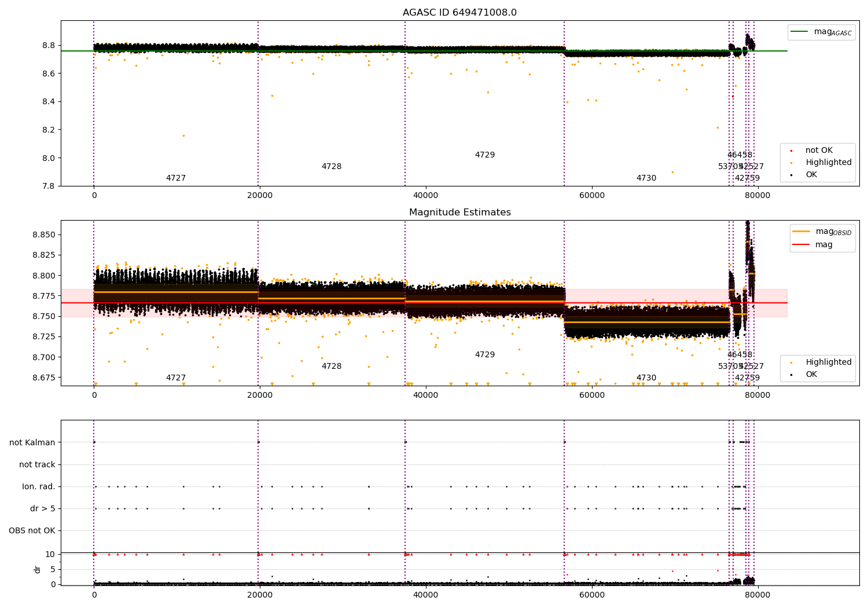Viewport: 868px width, 608px height.
Task: Click the 'not Kalman' row label
Action: click(32, 443)
